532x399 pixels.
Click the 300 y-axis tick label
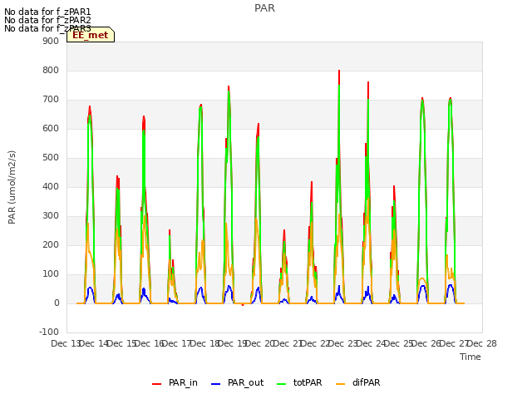51,216
